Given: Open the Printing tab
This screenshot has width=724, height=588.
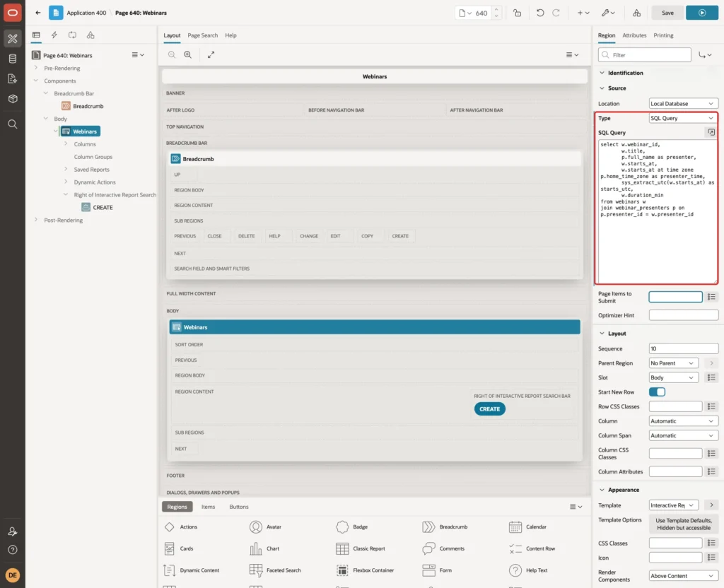Looking at the screenshot, I should 663,35.
